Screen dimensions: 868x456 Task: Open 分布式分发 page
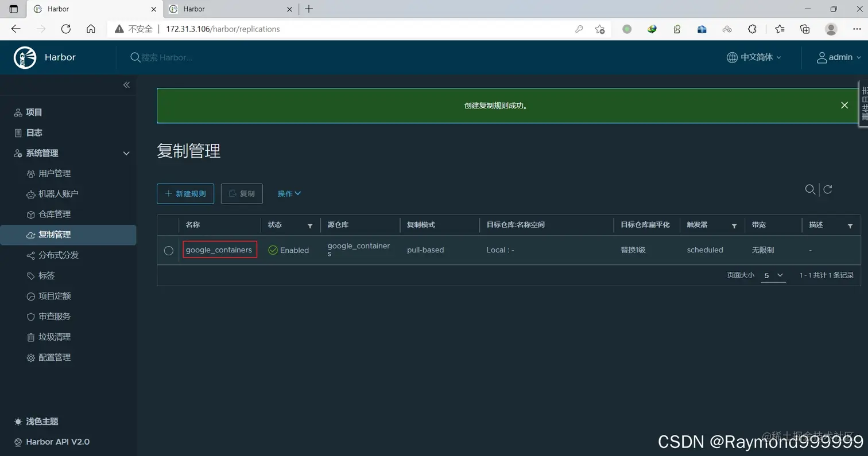pos(58,255)
